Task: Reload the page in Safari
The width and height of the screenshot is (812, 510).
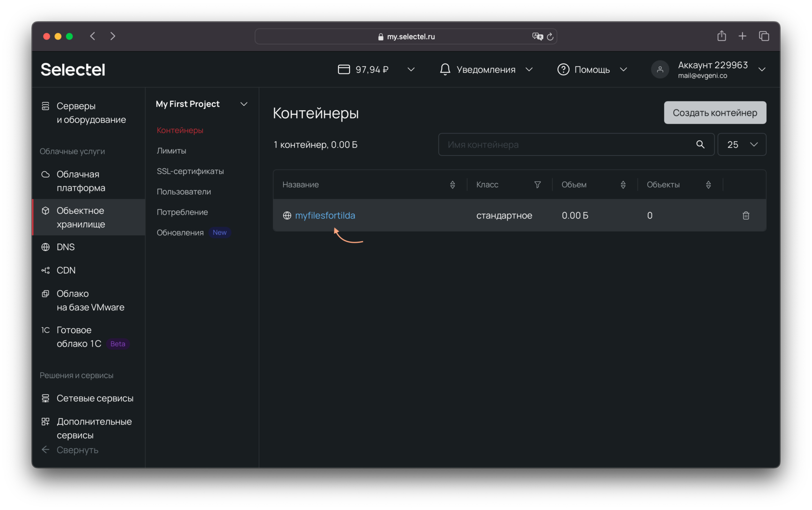Action: point(550,37)
